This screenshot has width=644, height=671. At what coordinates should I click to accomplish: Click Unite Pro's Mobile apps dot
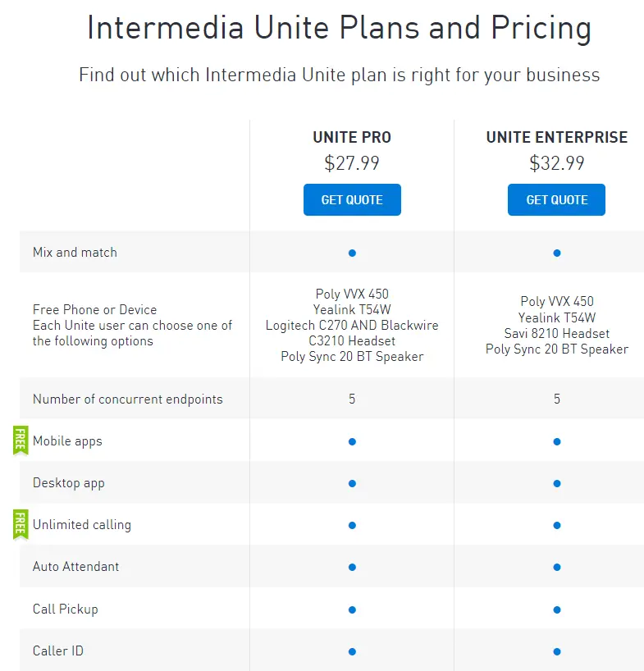coord(352,441)
